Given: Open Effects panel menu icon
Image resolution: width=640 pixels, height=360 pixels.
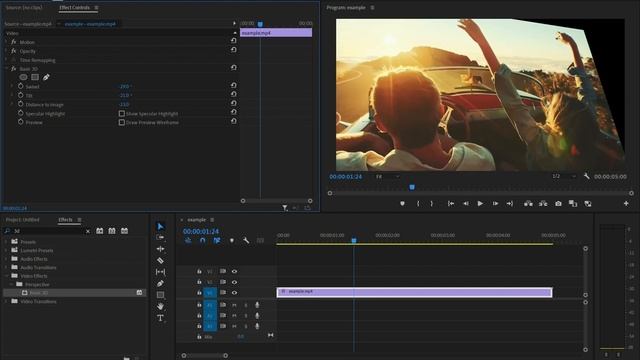Looking at the screenshot, I should [x=79, y=220].
